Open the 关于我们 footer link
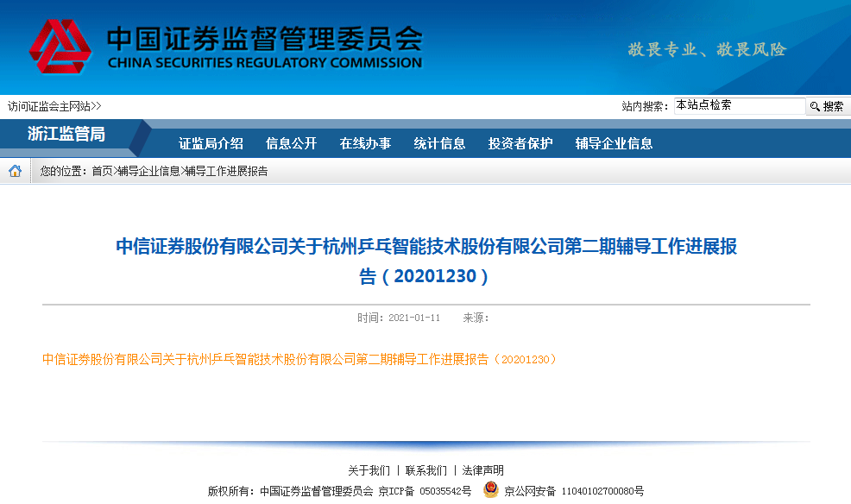The width and height of the screenshot is (851, 504). coord(369,470)
